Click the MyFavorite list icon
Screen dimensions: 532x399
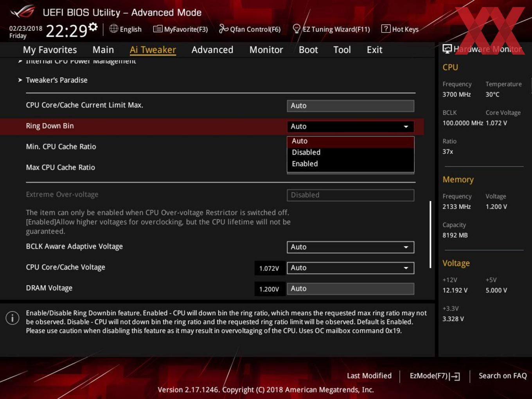click(158, 29)
